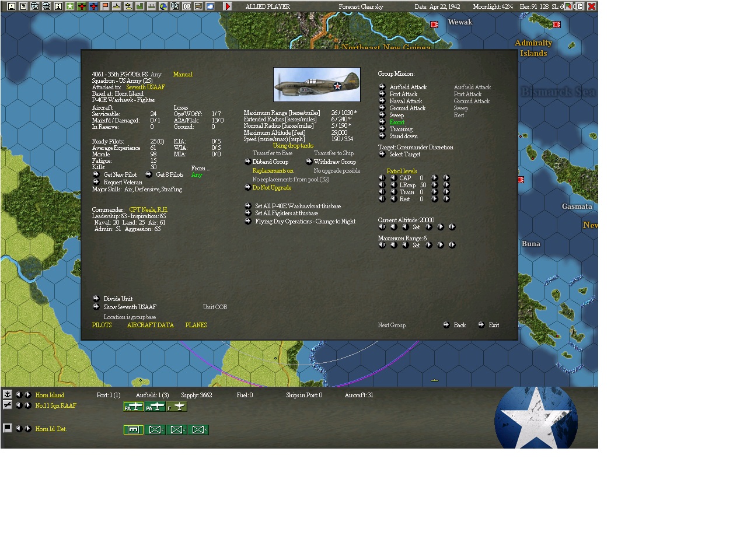Screen dimensions: 747x560
Task: Set group mission to Training
Action: pyautogui.click(x=382, y=129)
